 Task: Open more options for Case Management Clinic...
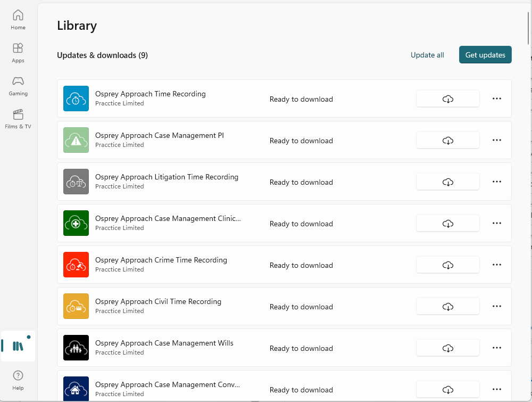point(497,223)
